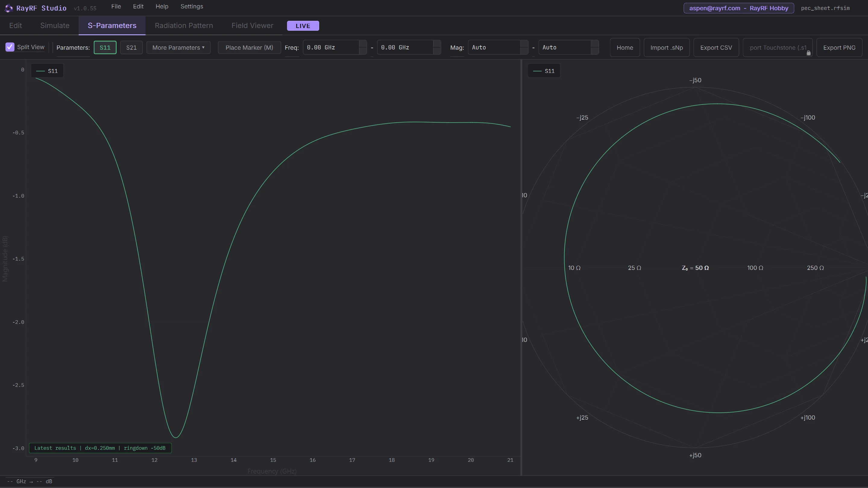Click the 'Latest results' status label
This screenshot has height=488, width=868.
[x=100, y=448]
